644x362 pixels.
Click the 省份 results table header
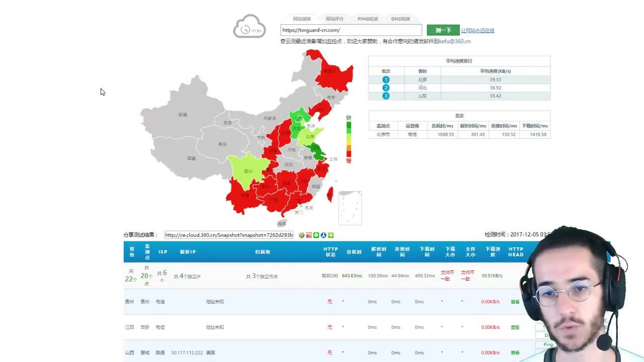(132, 251)
